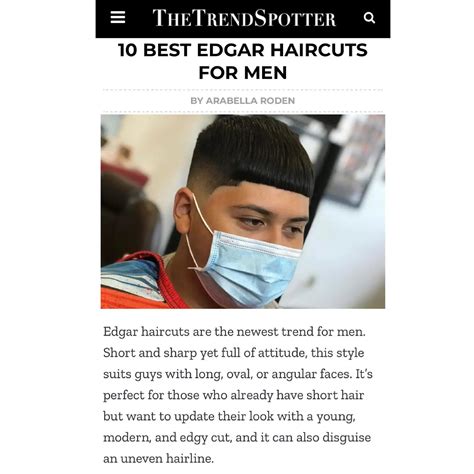Screen dimensions: 474x474
Task: Click the dotted divider below the byline
Action: click(243, 112)
